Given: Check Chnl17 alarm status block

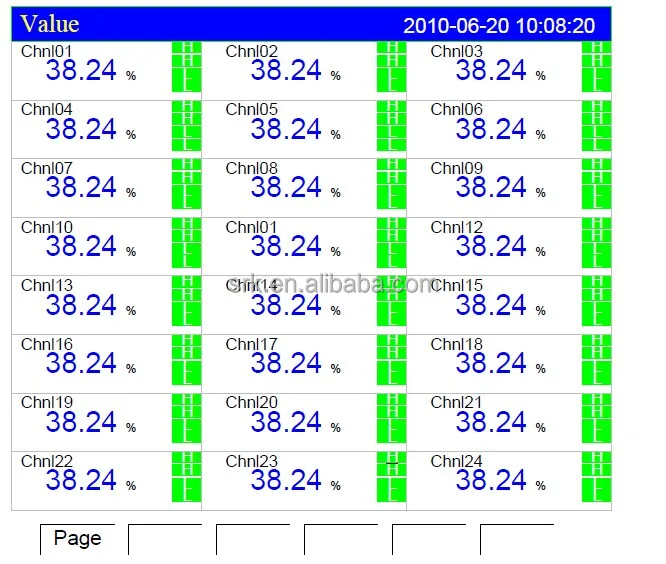Looking at the screenshot, I should tap(391, 360).
